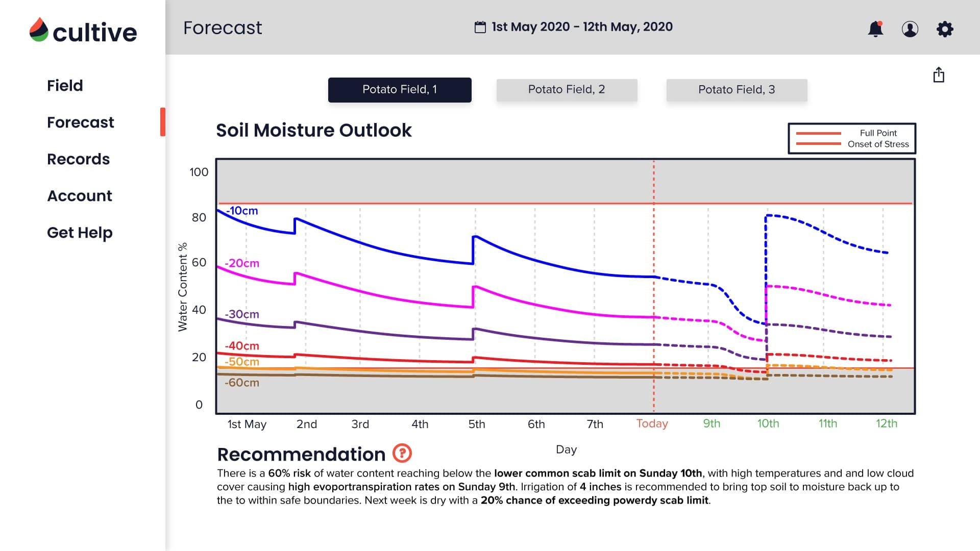Select the Potato Field, 1 tab

pos(399,90)
